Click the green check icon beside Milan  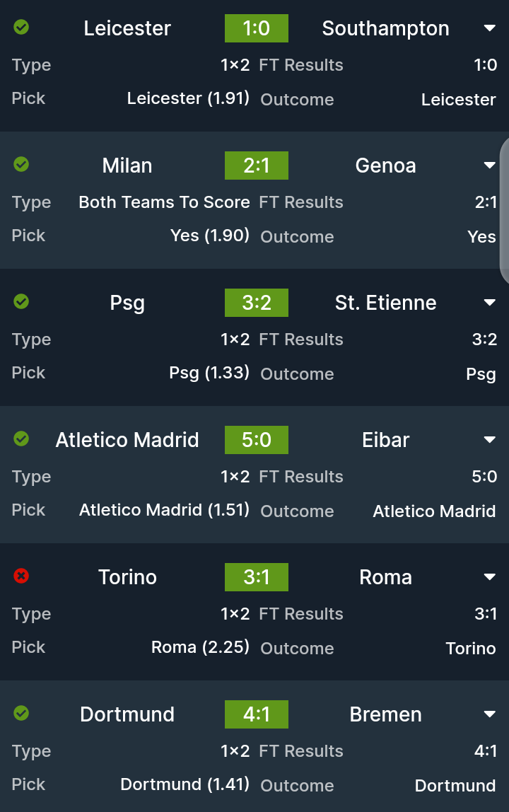point(21,165)
